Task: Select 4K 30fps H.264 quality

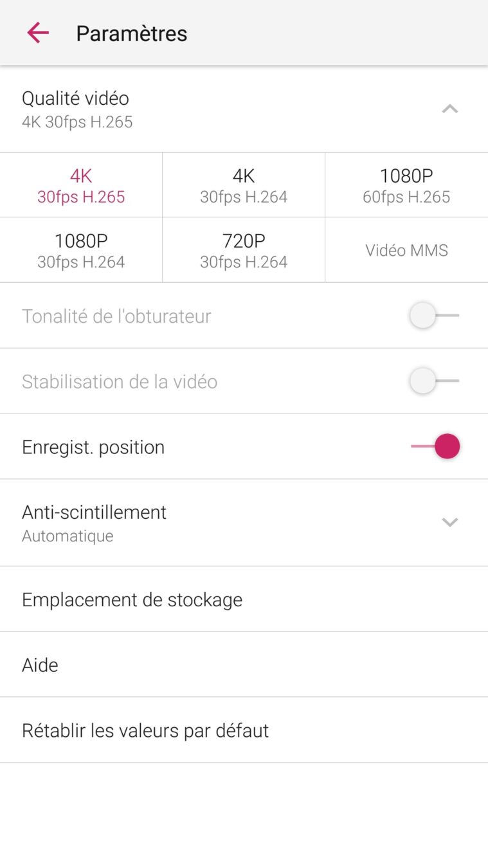Action: (244, 186)
